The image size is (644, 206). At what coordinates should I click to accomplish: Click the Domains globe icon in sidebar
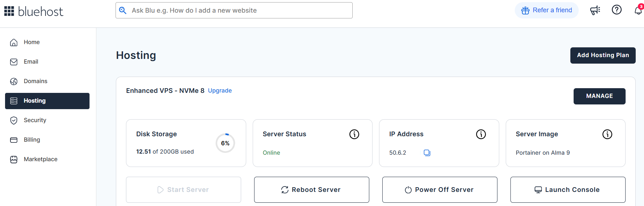click(14, 81)
